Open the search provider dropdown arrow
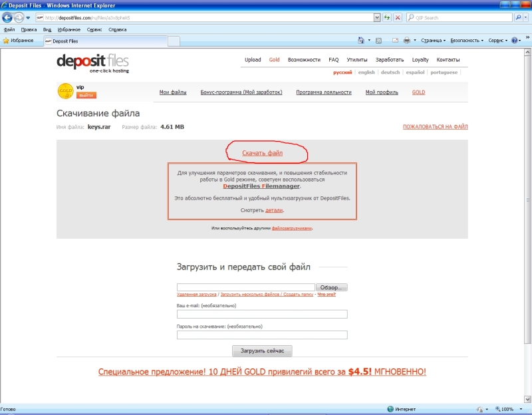The height and width of the screenshot is (415, 532). pyautogui.click(x=525, y=17)
